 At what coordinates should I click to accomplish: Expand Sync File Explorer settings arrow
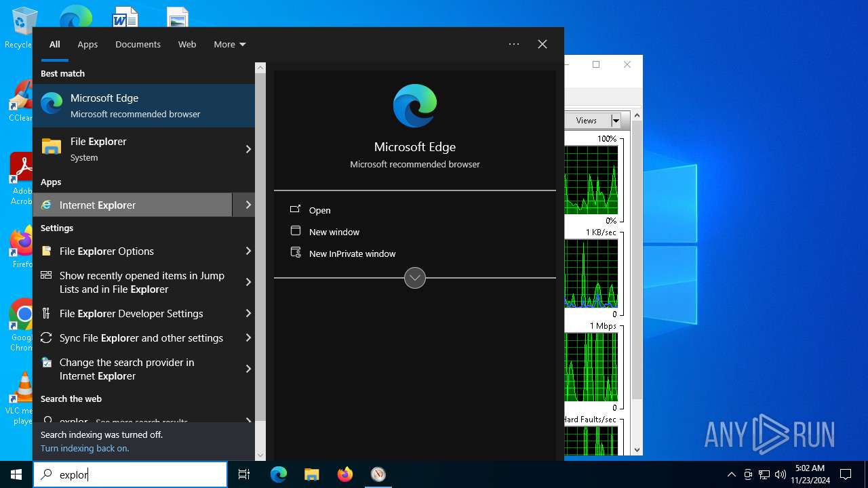248,338
